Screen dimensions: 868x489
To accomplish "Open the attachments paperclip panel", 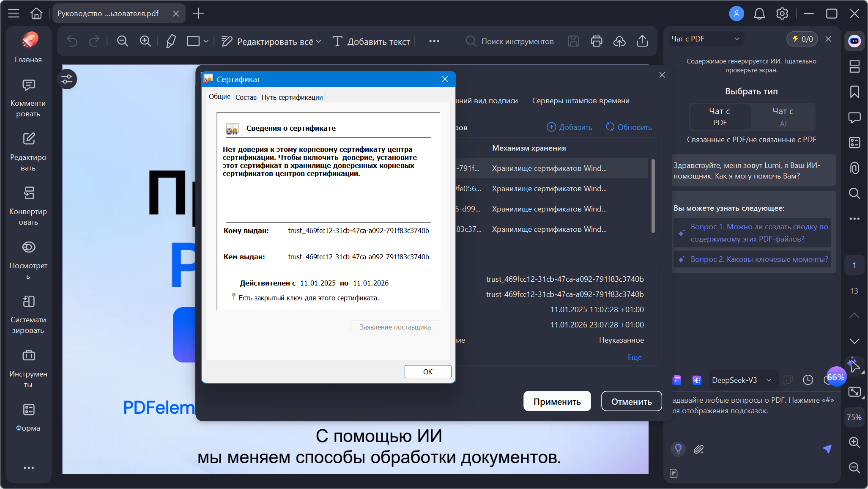I will click(x=854, y=168).
